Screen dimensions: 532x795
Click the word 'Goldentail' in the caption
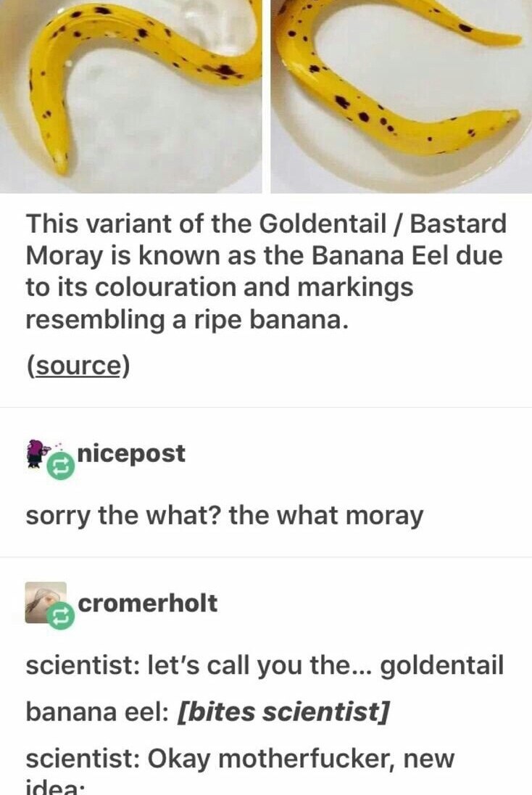point(323,223)
